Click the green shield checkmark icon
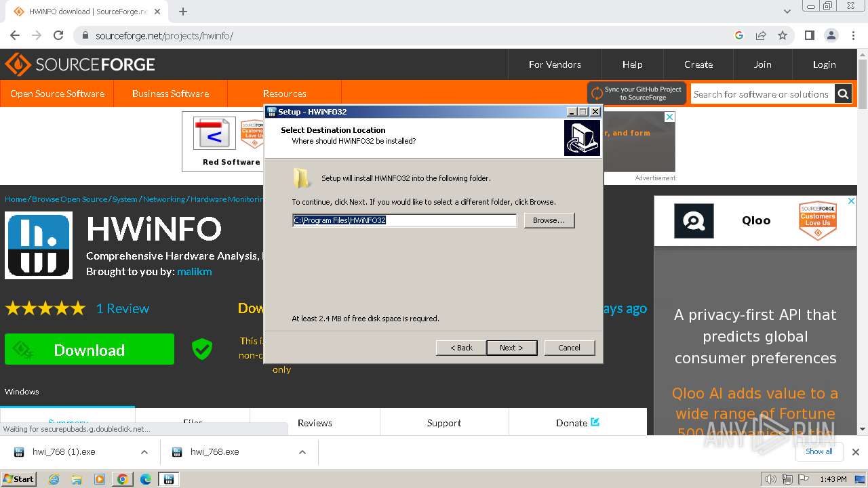Viewport: 868px width, 488px height. pyautogui.click(x=202, y=349)
